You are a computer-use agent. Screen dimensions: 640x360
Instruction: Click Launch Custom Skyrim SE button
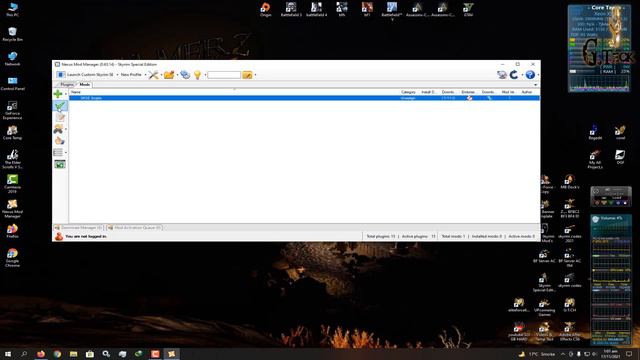[85, 75]
